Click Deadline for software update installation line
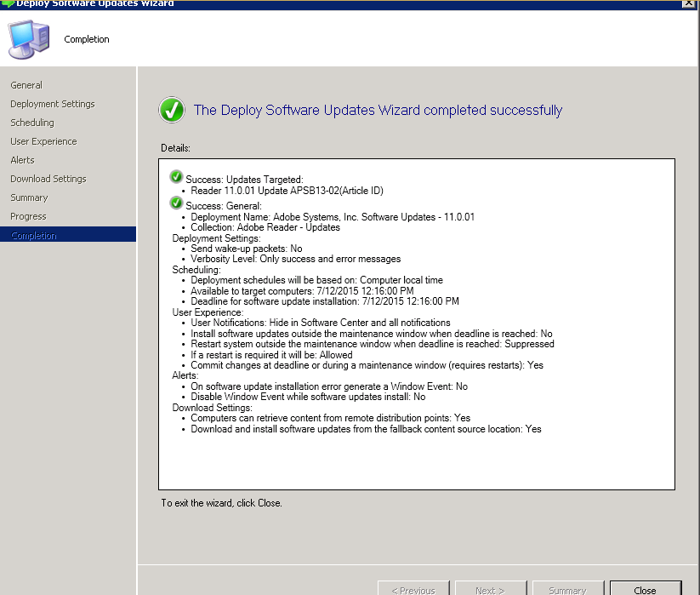 click(325, 301)
